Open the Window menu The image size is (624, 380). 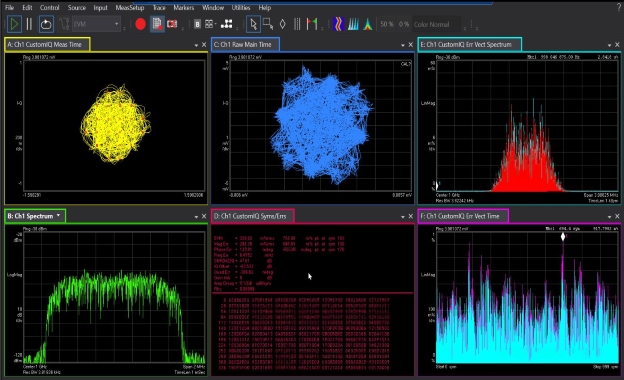(x=213, y=8)
